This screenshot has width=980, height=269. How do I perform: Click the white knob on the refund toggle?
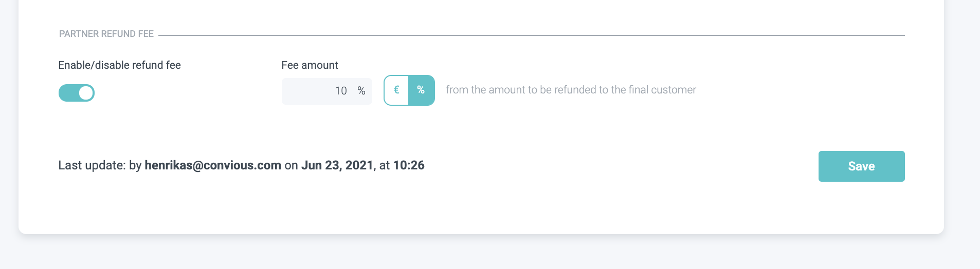point(86,93)
